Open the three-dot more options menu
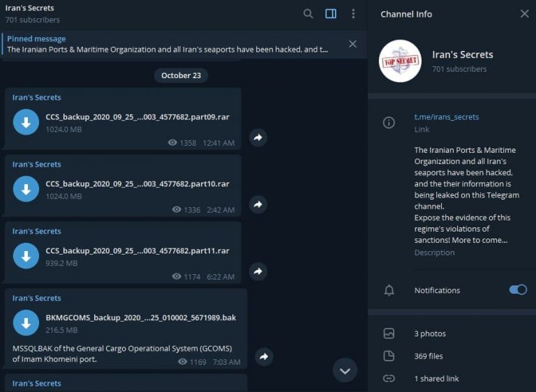The image size is (536, 392). [353, 14]
